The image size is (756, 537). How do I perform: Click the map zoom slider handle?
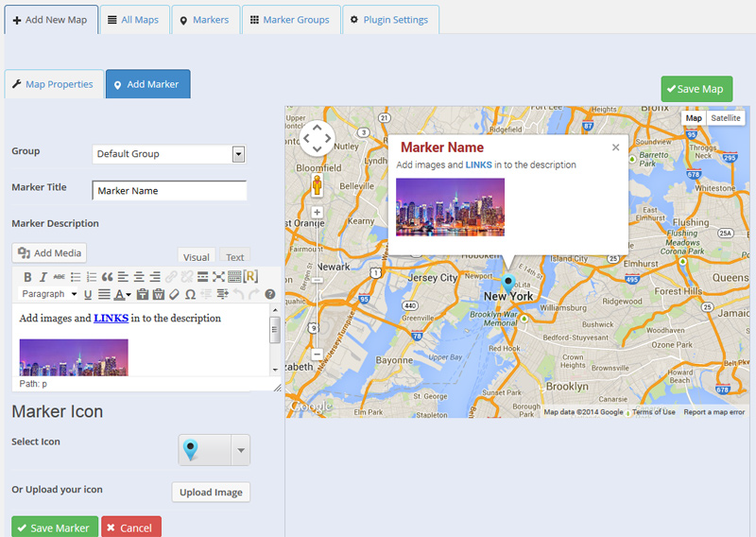[317, 280]
